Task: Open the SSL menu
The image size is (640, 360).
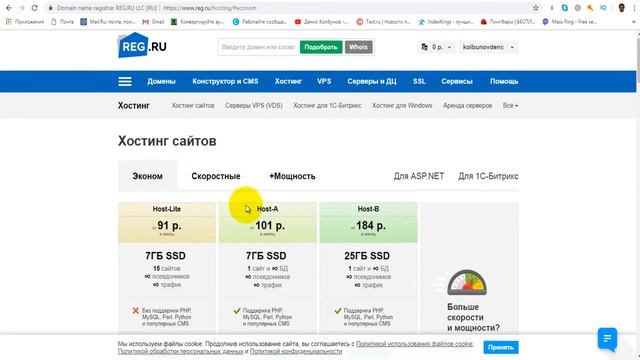Action: coord(419,81)
